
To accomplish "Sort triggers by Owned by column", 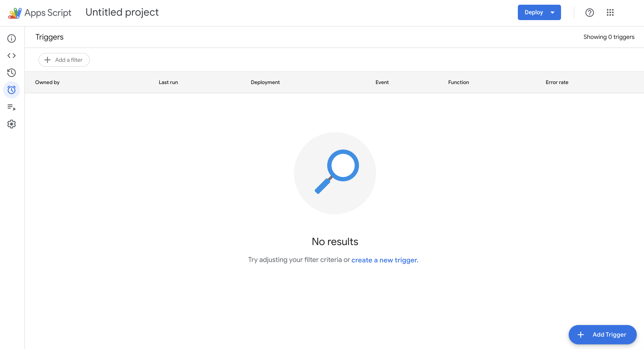I will [47, 82].
